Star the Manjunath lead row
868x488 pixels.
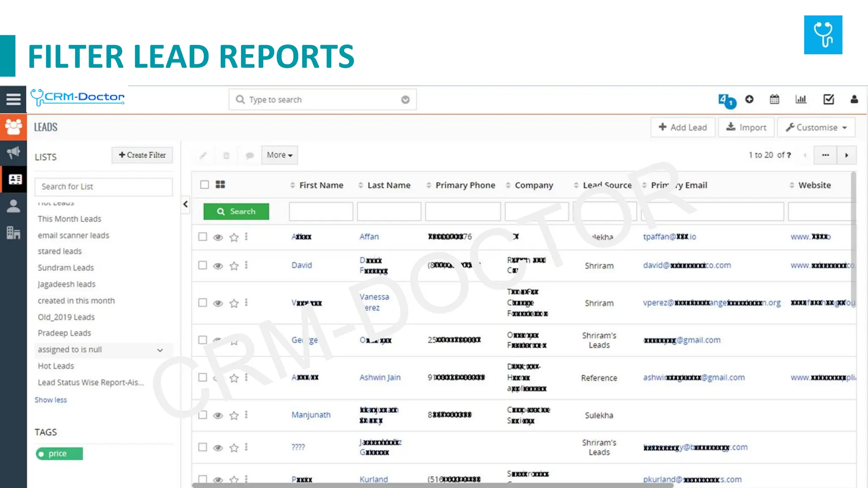click(x=234, y=416)
